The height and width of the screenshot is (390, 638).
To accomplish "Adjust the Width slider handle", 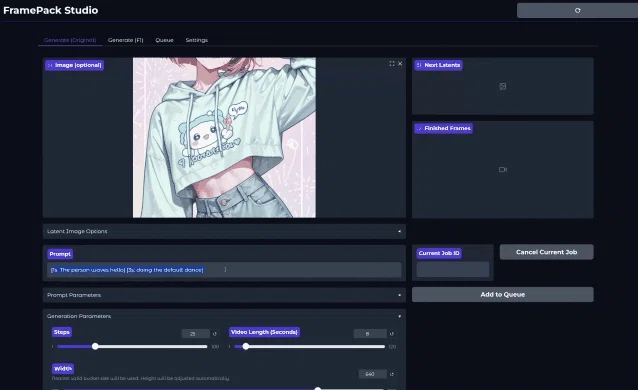I will point(318,388).
